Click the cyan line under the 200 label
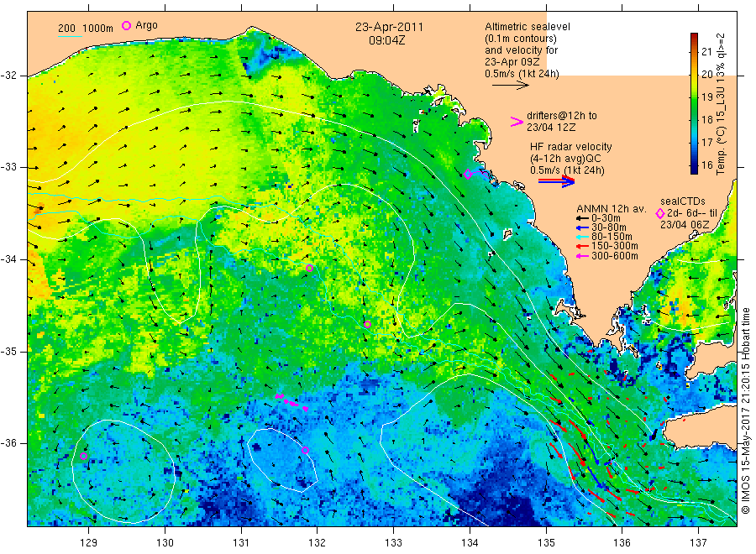The width and height of the screenshot is (756, 554). click(x=70, y=35)
